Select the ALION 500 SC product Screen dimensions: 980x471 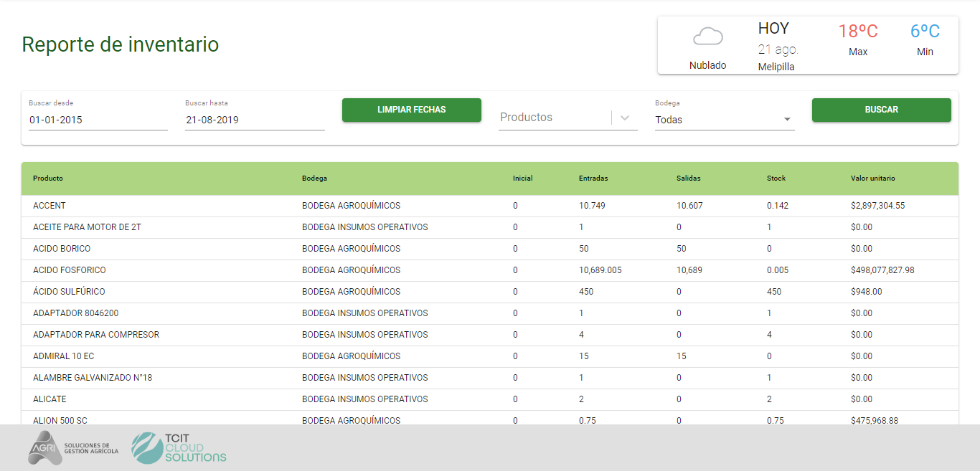pyautogui.click(x=60, y=420)
